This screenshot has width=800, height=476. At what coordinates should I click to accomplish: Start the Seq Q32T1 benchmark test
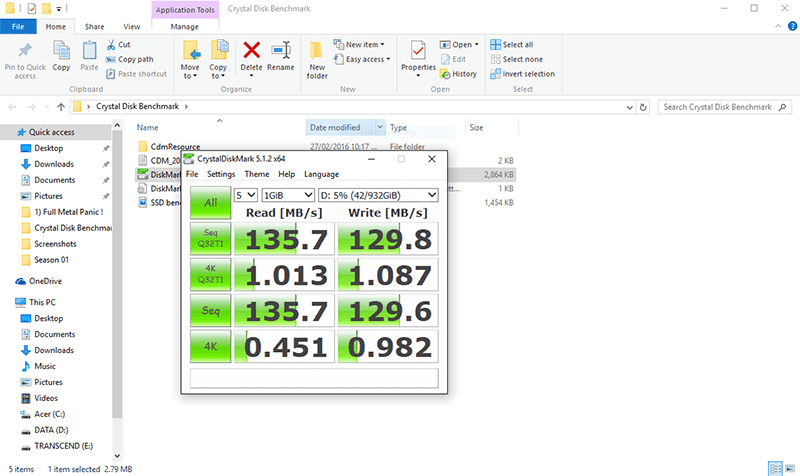[210, 238]
